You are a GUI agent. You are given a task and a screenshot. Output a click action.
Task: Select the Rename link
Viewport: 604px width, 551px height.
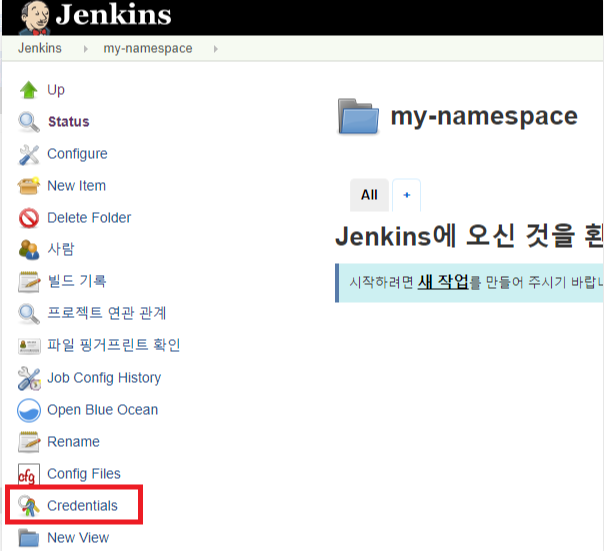pyautogui.click(x=73, y=442)
